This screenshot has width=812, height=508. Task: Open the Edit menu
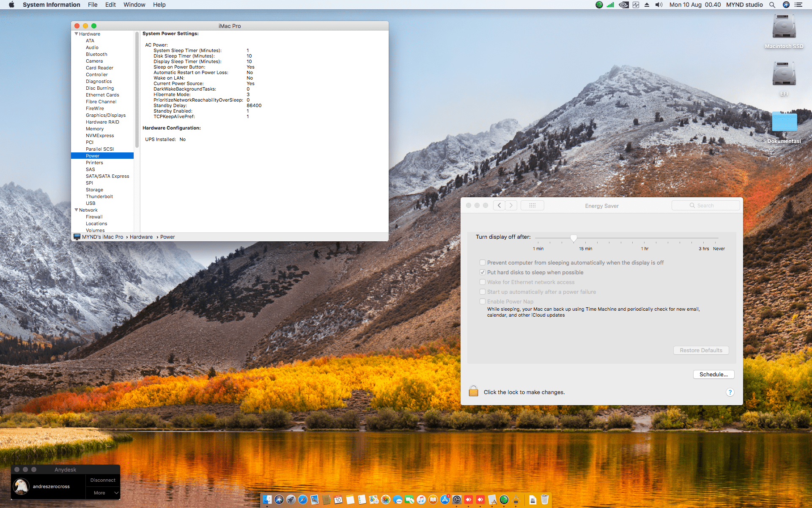click(x=110, y=5)
